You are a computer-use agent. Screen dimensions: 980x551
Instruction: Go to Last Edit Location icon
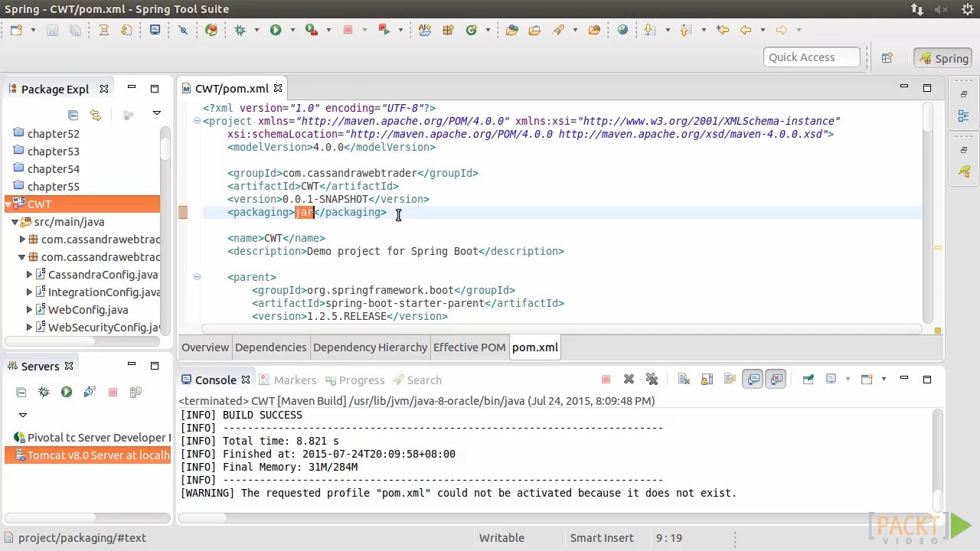pos(722,30)
